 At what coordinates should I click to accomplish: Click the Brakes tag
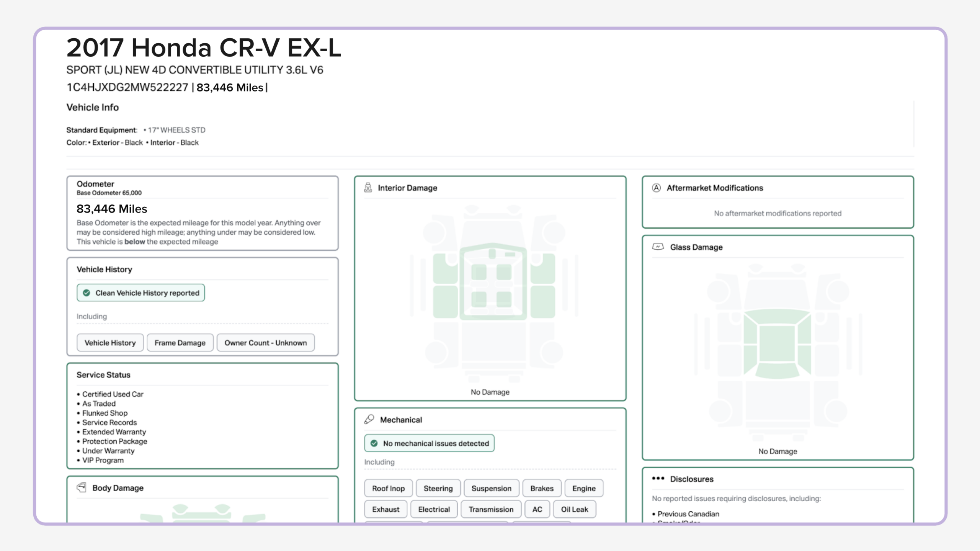(x=542, y=488)
